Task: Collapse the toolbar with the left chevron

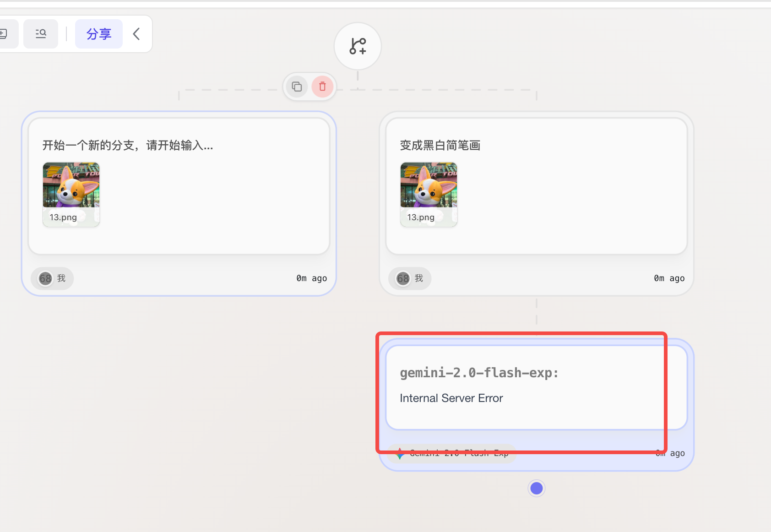Action: (x=136, y=34)
